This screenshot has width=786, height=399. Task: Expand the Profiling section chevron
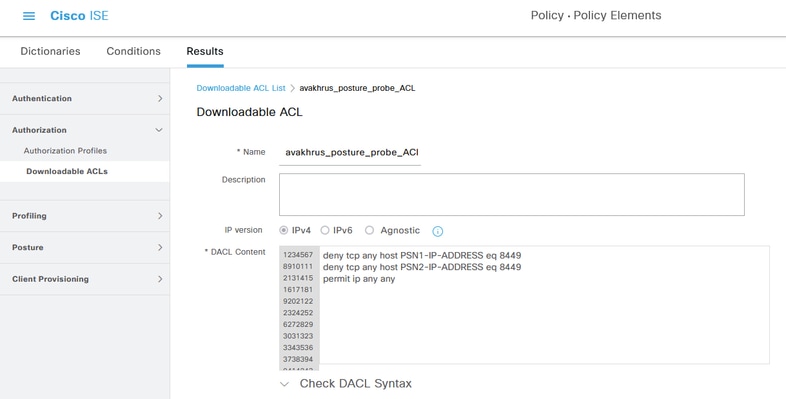160,216
